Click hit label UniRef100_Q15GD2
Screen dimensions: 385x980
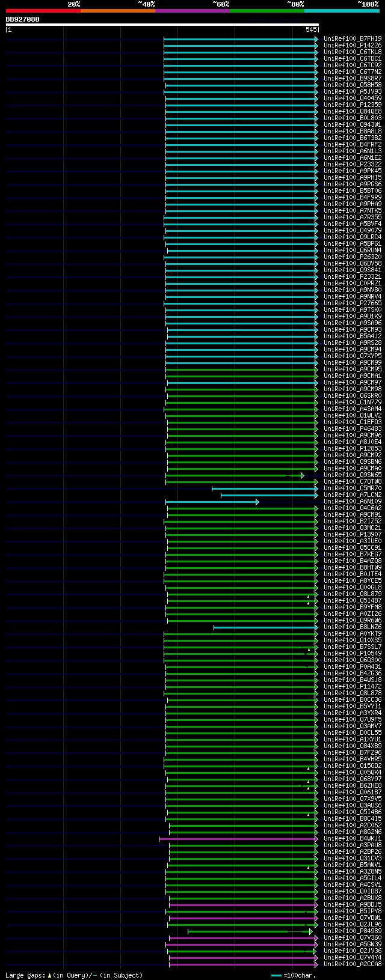coord(353,765)
